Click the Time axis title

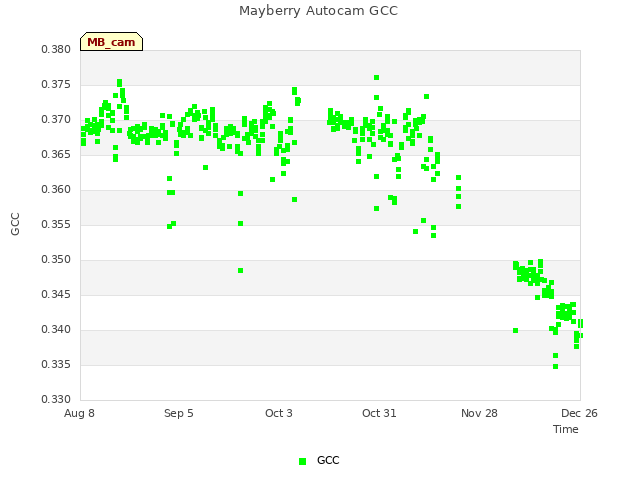(566, 429)
